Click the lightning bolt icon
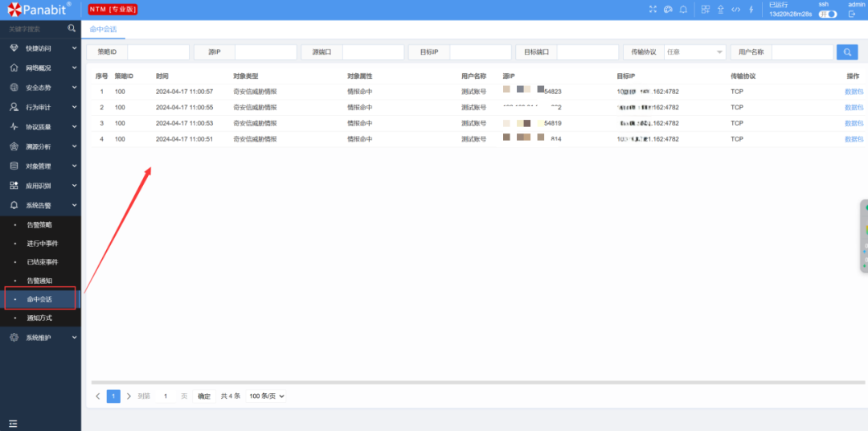 point(751,10)
